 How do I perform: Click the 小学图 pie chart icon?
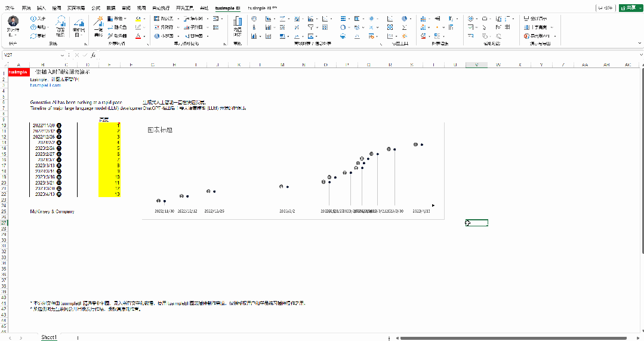(x=157, y=36)
